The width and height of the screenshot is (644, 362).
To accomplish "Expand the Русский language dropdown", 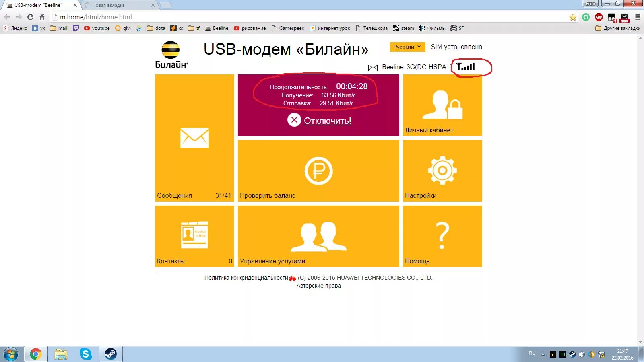I will [407, 47].
